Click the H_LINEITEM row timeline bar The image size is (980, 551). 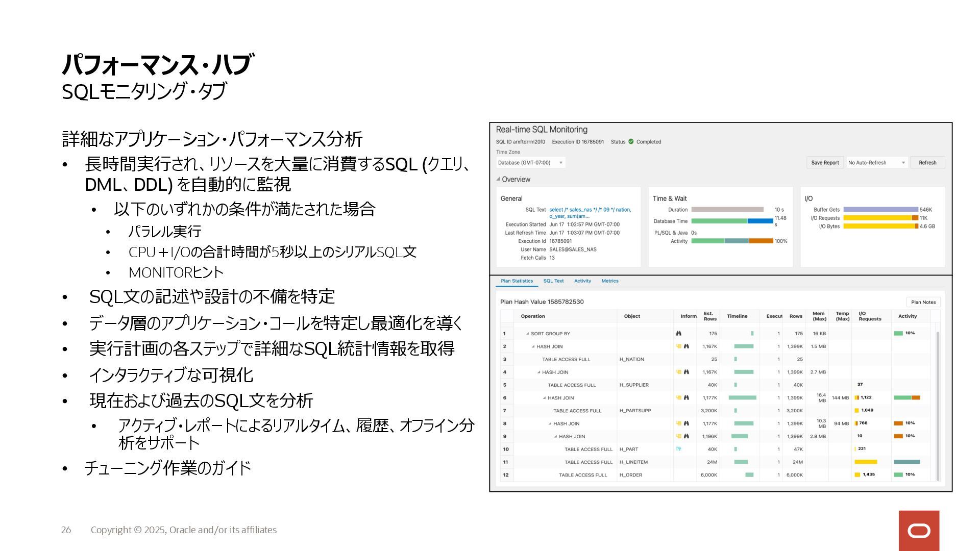pos(741,462)
